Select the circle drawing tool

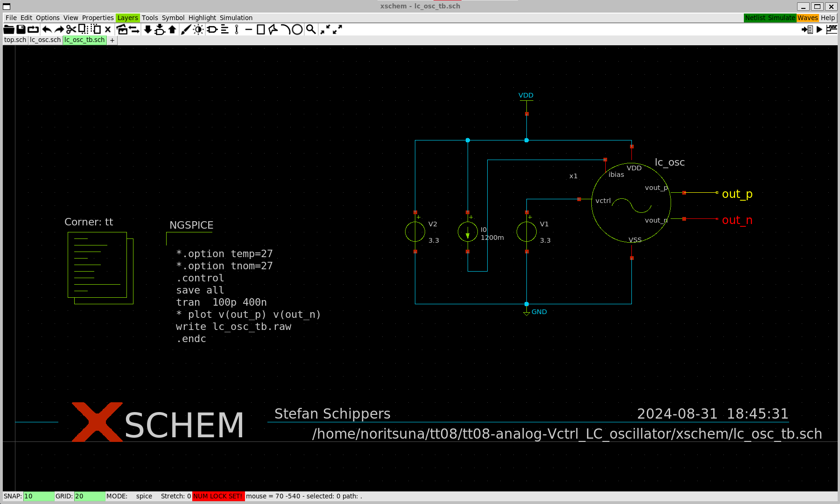[x=298, y=29]
